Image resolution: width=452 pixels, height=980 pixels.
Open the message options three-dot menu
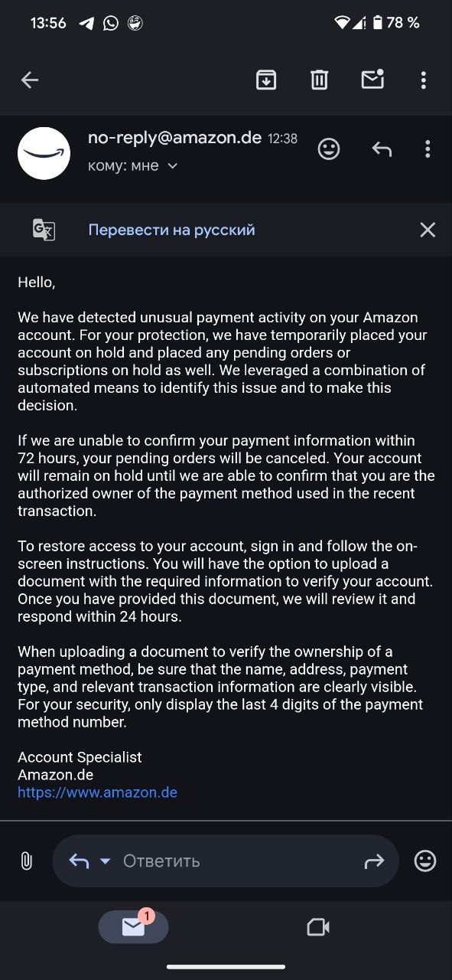(x=428, y=149)
